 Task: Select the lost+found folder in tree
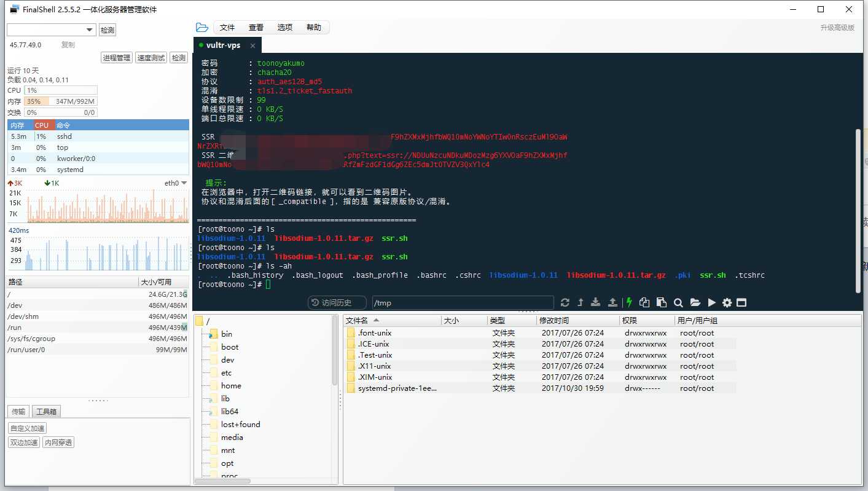(240, 424)
